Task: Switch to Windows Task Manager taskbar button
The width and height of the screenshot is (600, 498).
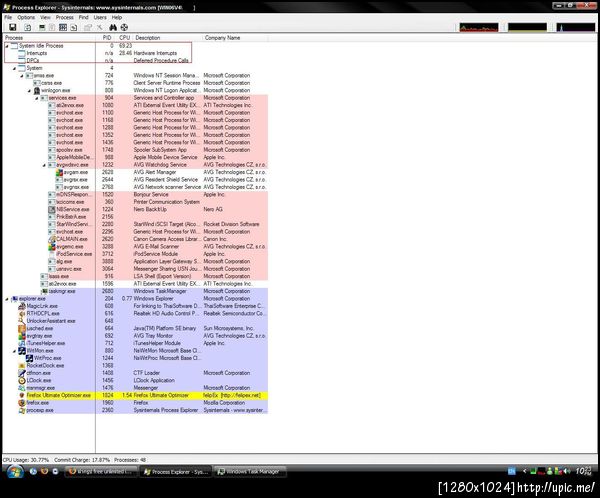Action: [250, 472]
